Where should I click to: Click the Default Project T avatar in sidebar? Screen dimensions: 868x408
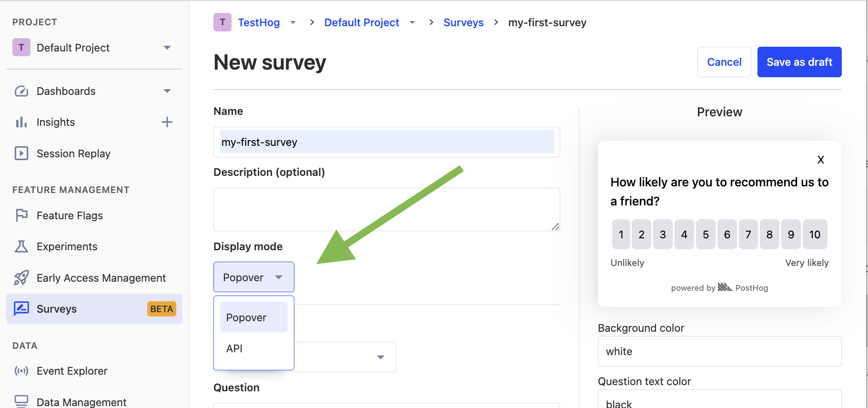21,48
